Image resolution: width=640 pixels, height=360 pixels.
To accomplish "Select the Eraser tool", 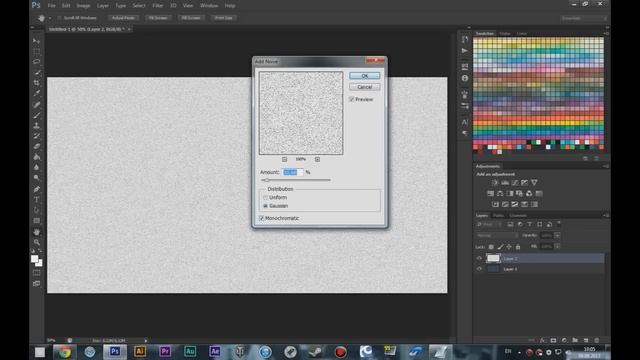I will (x=36, y=147).
